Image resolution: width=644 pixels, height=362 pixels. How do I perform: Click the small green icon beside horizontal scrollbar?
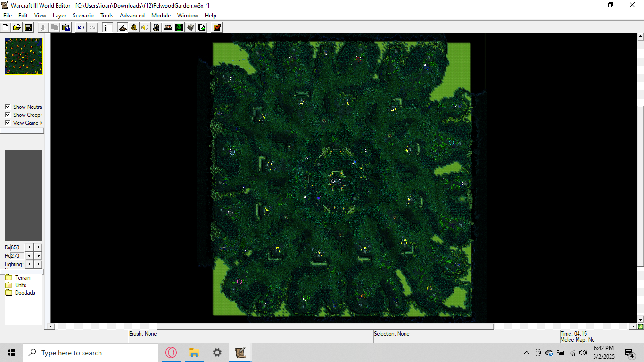point(641,327)
